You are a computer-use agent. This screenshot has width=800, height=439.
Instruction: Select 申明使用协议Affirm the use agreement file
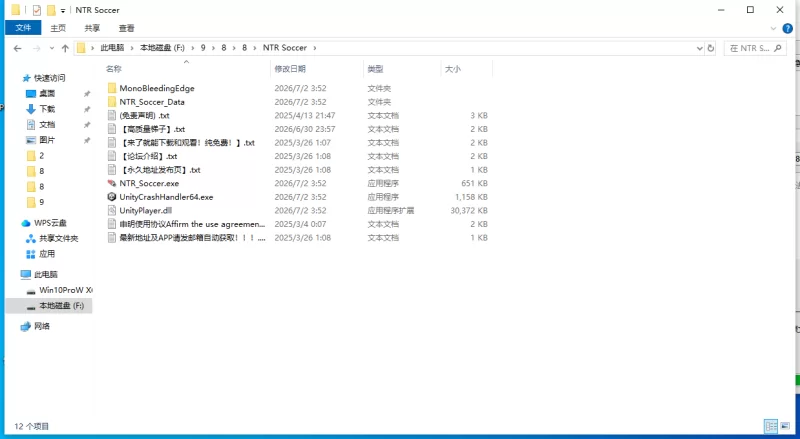point(192,224)
